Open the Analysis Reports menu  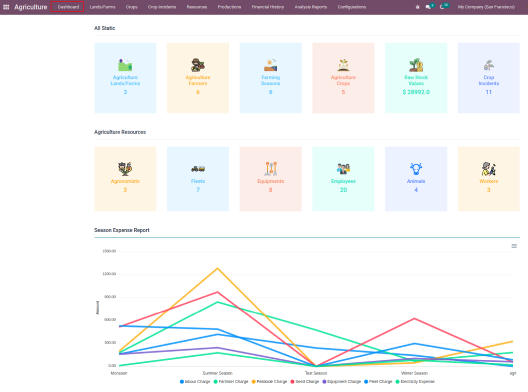[310, 7]
